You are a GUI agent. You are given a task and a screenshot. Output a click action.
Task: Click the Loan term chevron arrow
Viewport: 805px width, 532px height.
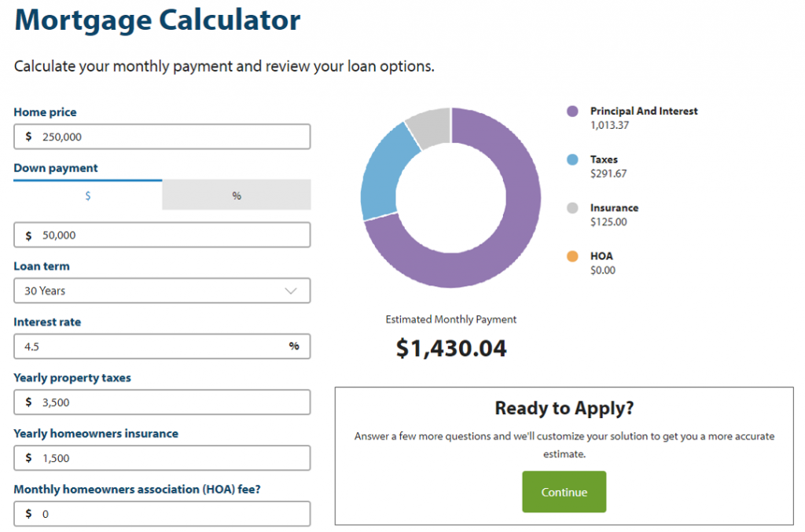coord(291,291)
